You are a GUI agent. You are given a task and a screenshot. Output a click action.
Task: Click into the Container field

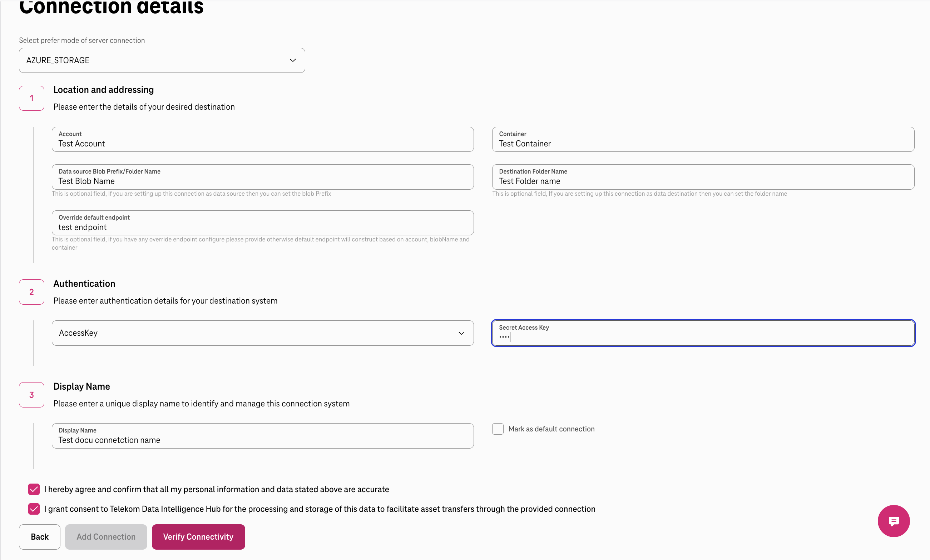(703, 140)
